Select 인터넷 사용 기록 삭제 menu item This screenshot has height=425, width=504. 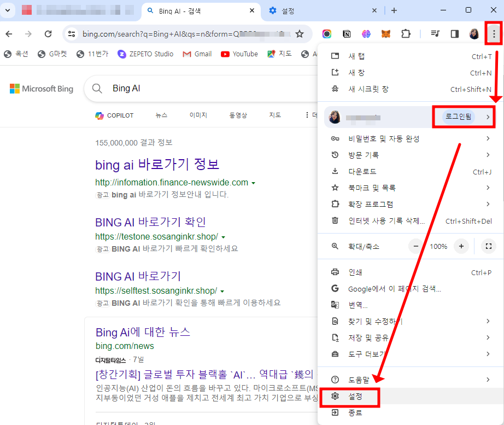pyautogui.click(x=411, y=220)
